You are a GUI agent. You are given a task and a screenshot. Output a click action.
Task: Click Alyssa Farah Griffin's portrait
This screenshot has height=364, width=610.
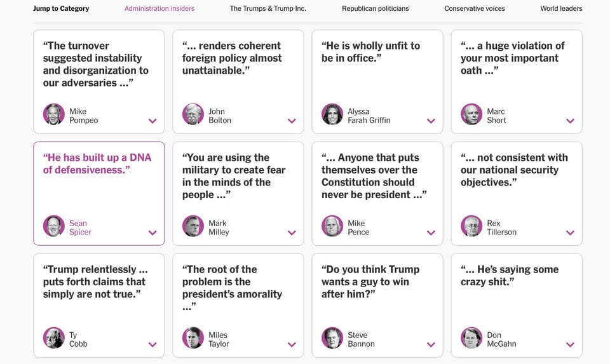tap(332, 114)
